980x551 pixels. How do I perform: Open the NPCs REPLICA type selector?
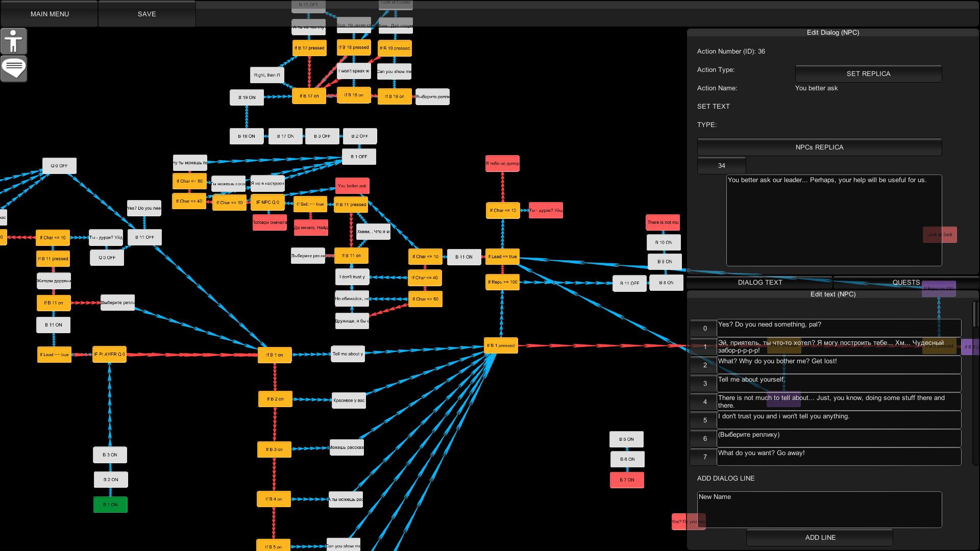pos(819,147)
